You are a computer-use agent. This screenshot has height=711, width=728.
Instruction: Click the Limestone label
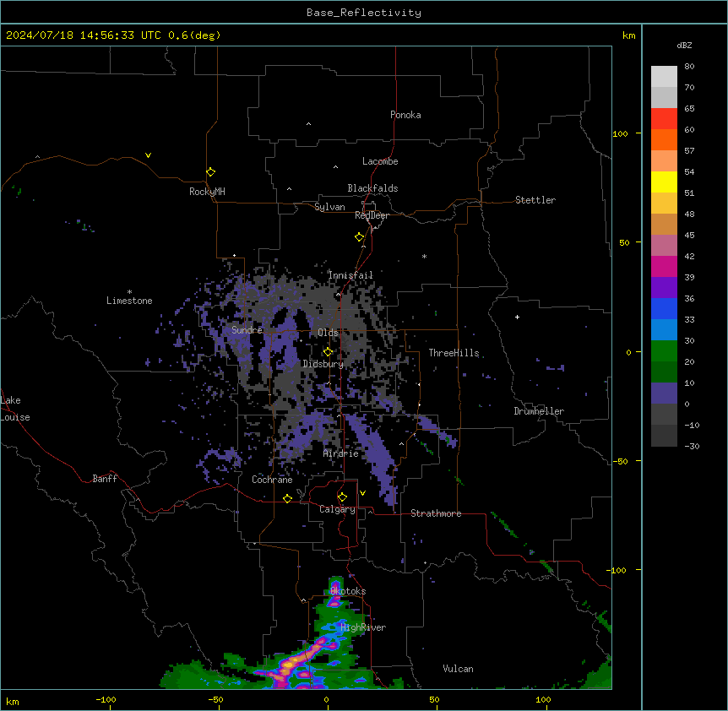129,301
